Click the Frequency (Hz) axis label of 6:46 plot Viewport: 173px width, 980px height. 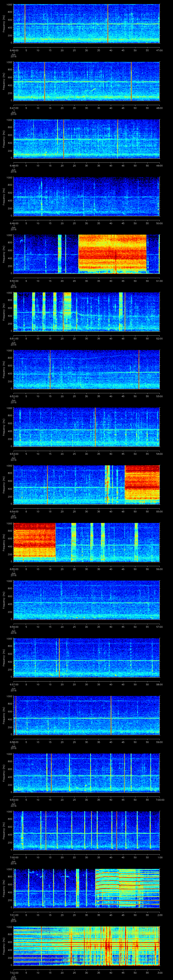point(4,24)
